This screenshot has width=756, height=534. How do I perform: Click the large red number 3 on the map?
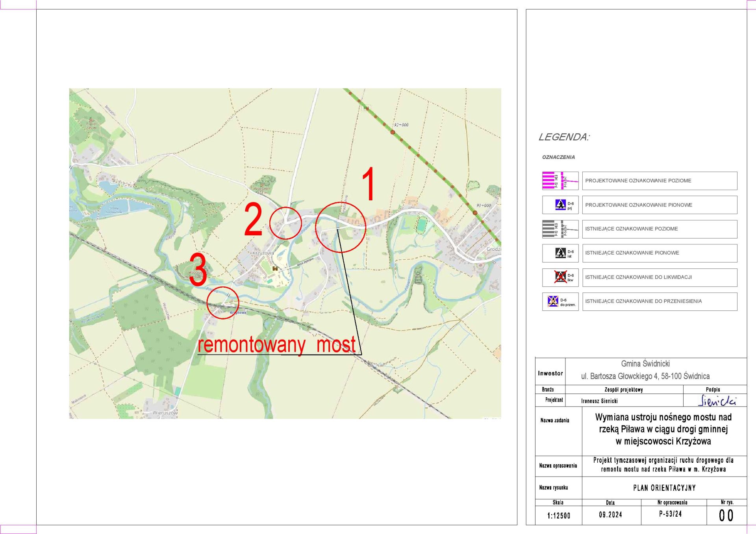198,270
